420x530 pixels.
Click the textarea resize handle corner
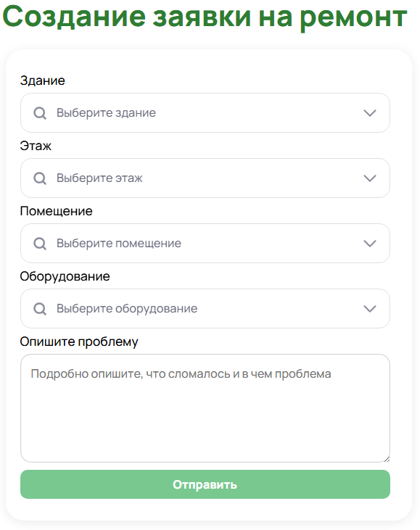[387, 459]
